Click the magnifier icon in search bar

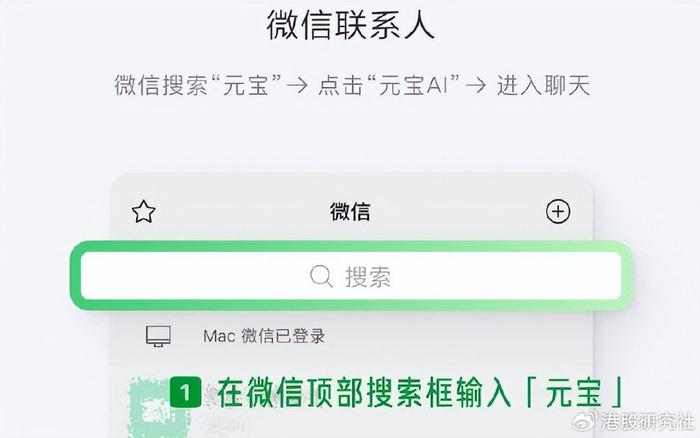[x=321, y=276]
